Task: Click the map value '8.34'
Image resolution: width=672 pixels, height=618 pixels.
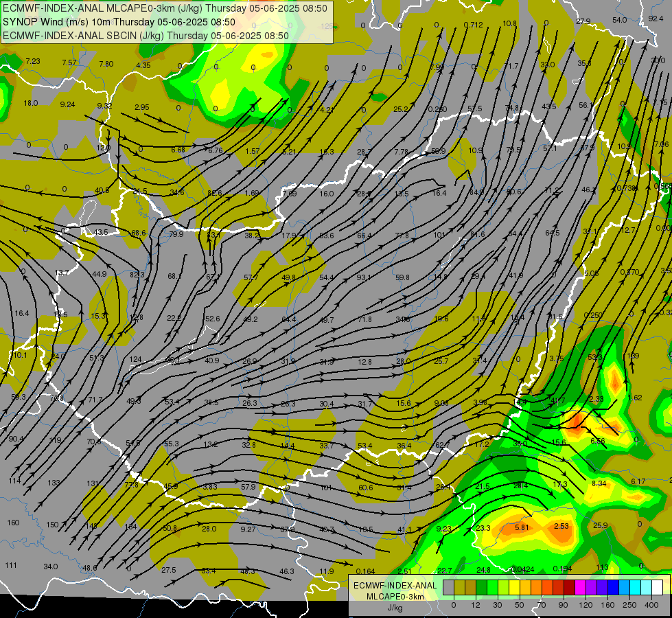Action: [x=599, y=483]
